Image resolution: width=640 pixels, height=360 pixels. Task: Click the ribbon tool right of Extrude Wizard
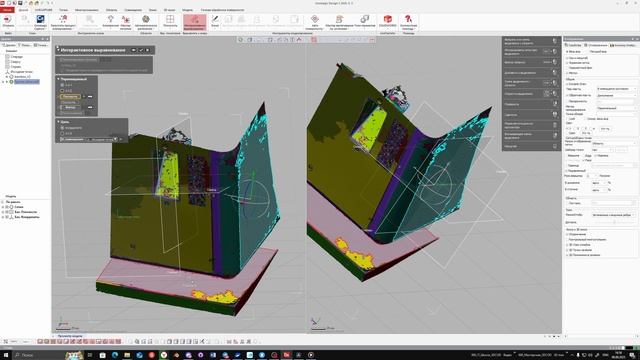tap(364, 21)
